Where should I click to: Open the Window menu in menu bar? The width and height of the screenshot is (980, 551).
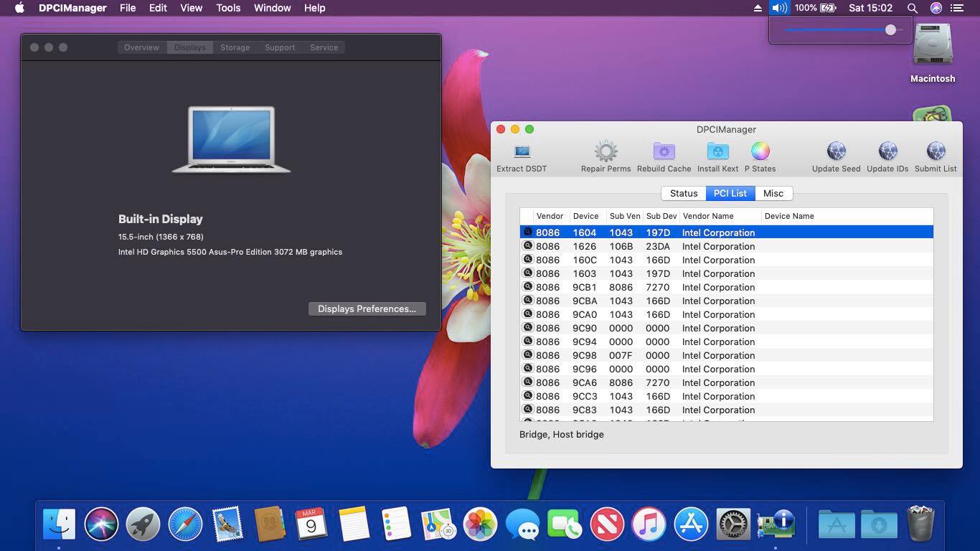[272, 8]
